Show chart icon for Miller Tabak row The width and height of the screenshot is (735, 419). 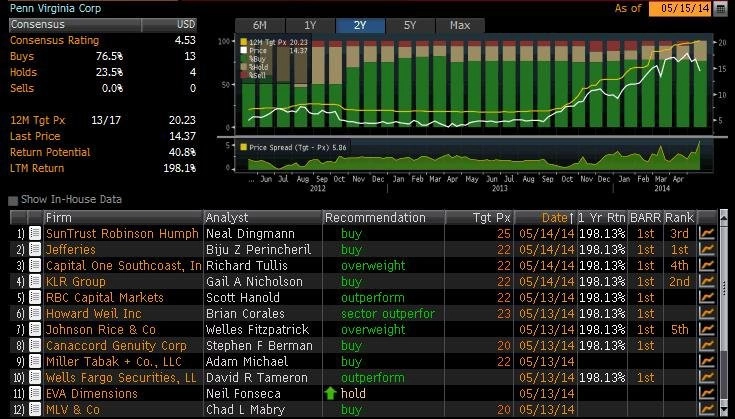[707, 361]
